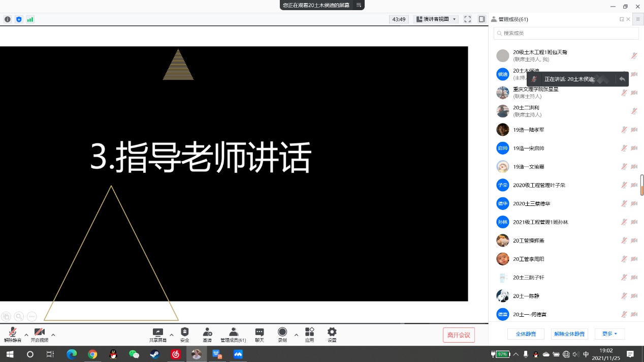This screenshot has width=644, height=362.
Task: Open the 应用 apps menu
Action: click(309, 334)
